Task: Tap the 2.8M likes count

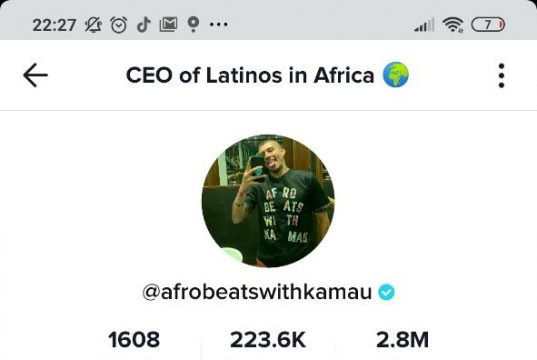Action: click(402, 340)
